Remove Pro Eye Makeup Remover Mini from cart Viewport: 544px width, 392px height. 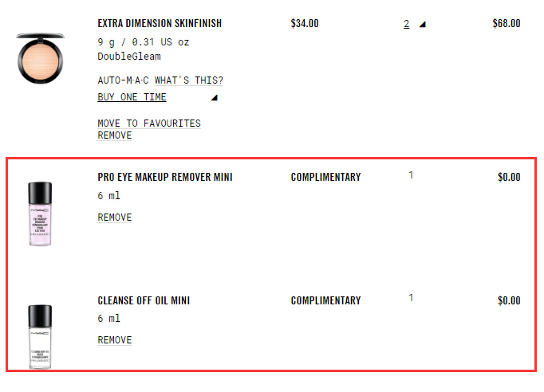tap(115, 218)
